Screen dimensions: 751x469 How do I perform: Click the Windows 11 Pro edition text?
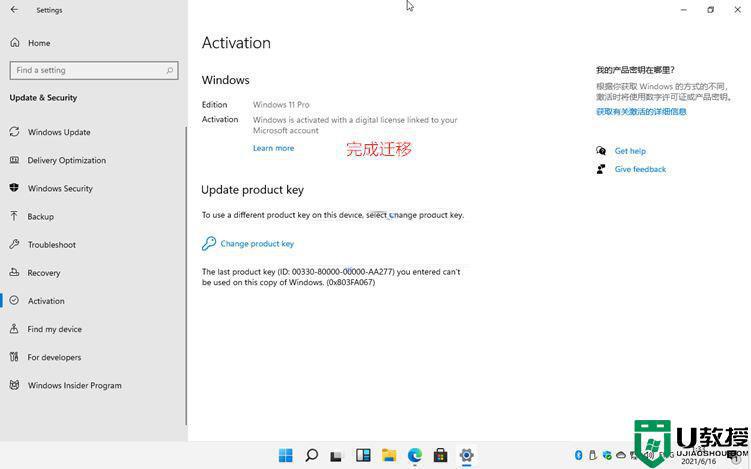coord(281,105)
